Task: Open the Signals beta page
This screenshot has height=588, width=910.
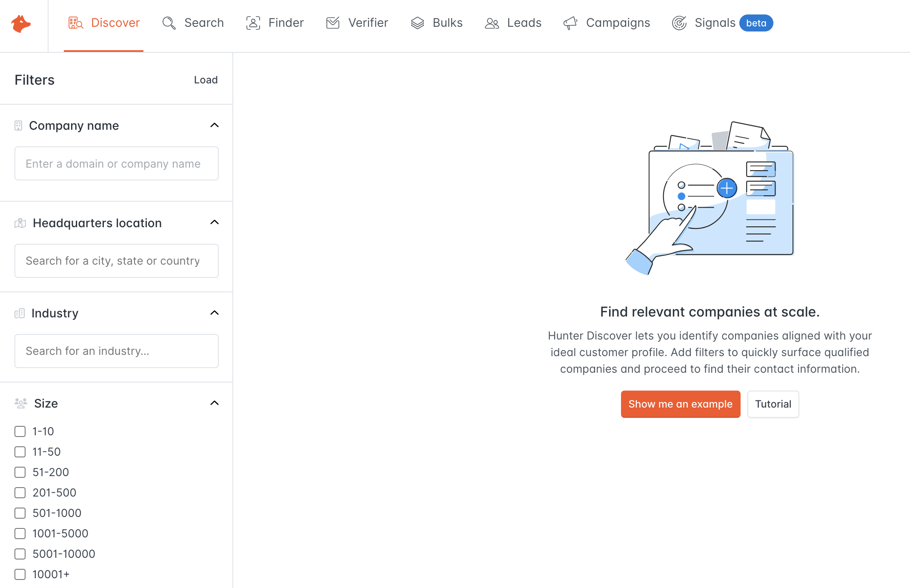Action: click(x=715, y=23)
